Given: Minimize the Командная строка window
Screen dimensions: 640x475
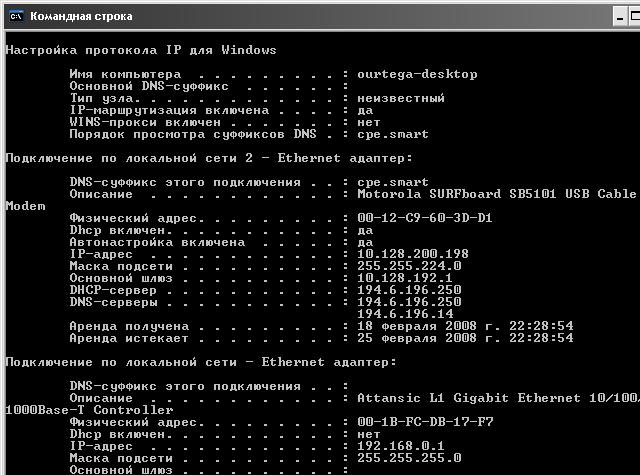Looking at the screenshot, I should coord(620,17).
